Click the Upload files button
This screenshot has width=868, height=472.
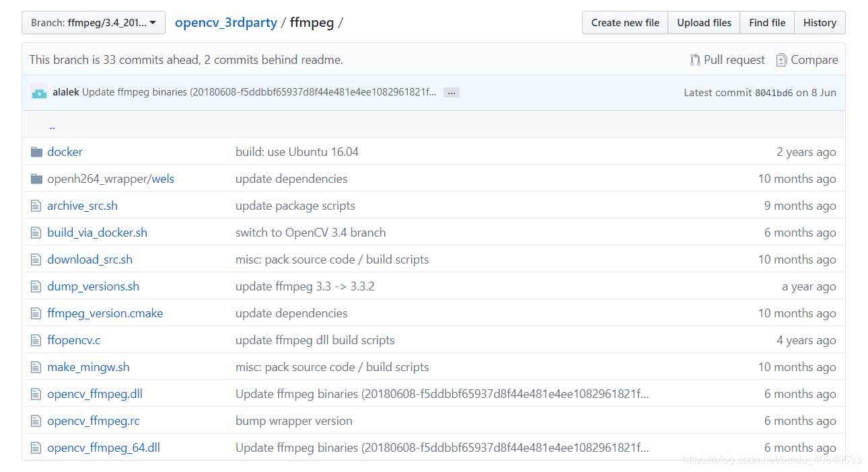coord(704,23)
